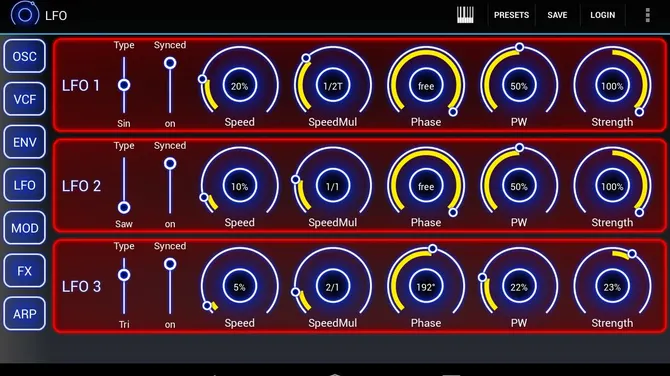Screen dimensions: 670x376
Task: Click LFO 2 Type slider handle
Action: click(124, 208)
